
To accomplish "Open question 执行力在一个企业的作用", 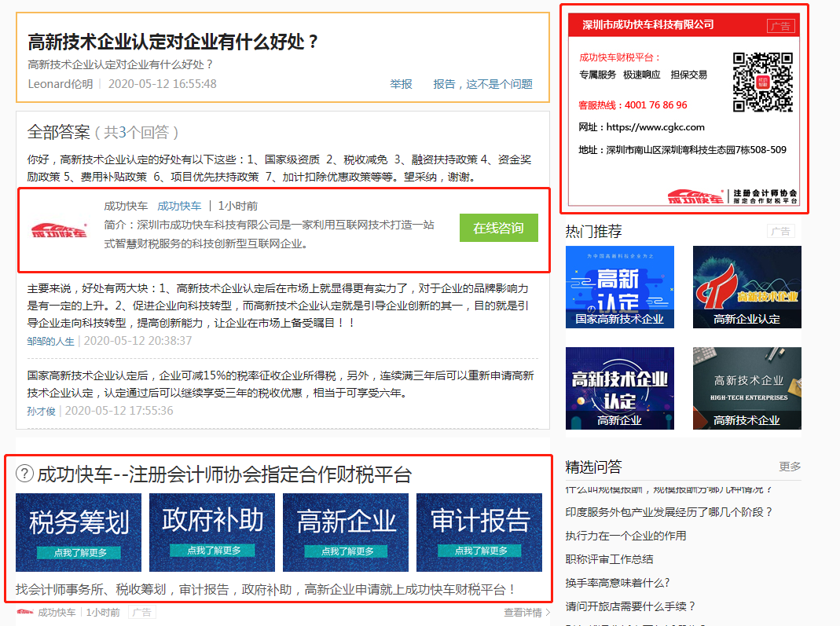I will tap(625, 536).
